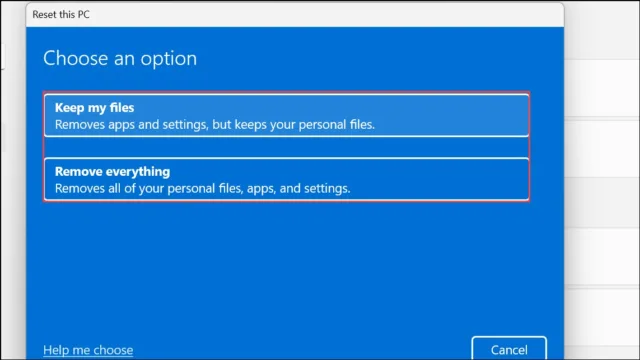Click the blank title bar area right of Reset this PC
Image resolution: width=640 pixels, height=360 pixels.
327,14
